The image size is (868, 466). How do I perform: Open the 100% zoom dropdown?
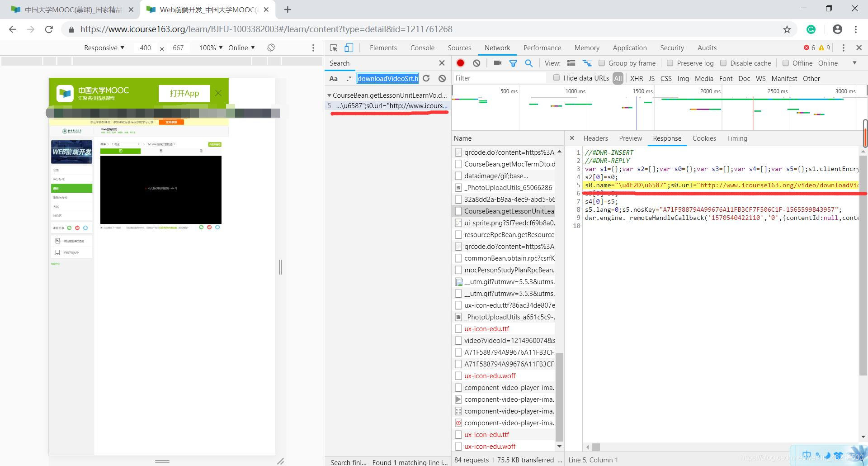pyautogui.click(x=211, y=48)
